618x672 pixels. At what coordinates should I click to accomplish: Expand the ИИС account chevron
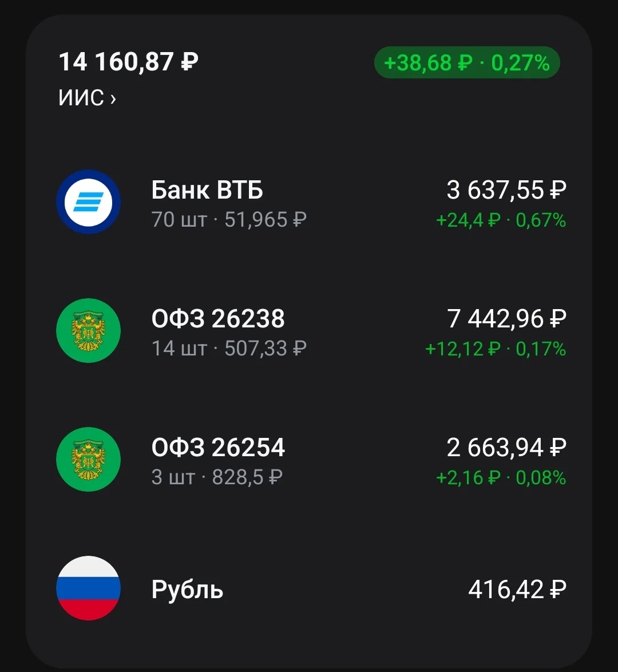pyautogui.click(x=113, y=99)
